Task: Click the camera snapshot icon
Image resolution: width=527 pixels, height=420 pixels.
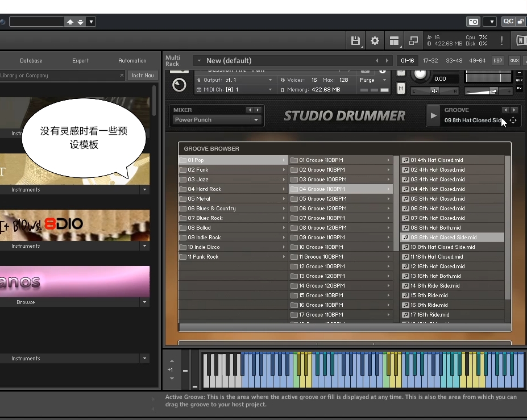Action: (473, 22)
